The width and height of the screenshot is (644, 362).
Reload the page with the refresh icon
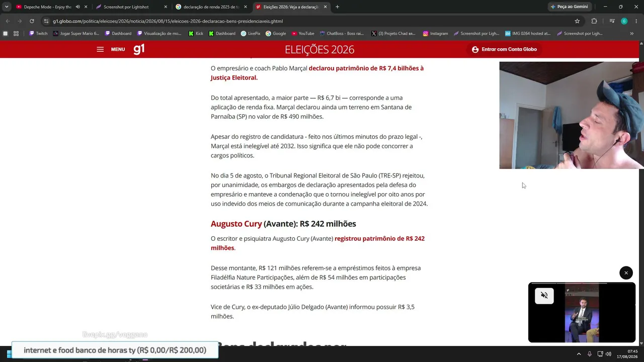point(32,21)
